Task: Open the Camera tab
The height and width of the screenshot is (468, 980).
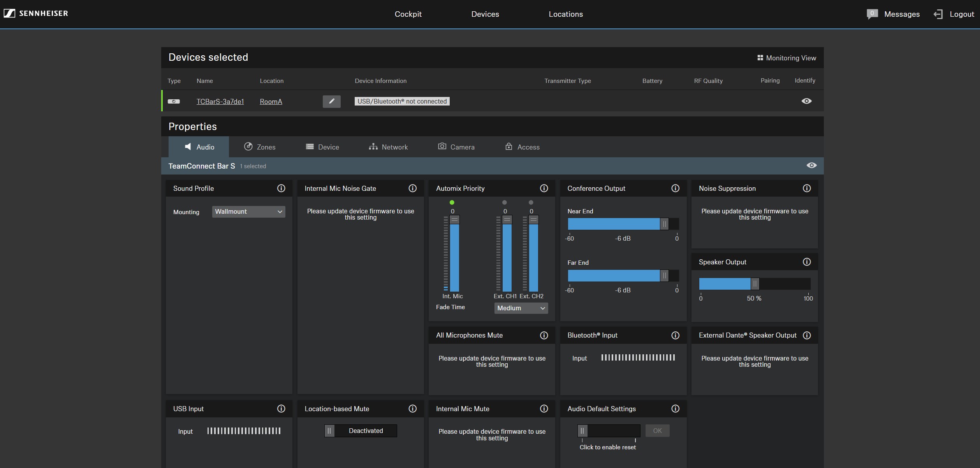Action: point(456,147)
